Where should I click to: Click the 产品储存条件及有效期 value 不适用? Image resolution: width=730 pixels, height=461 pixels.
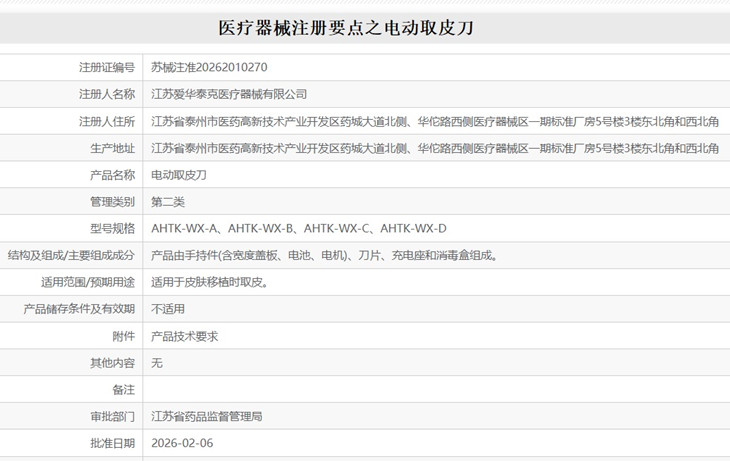[168, 309]
